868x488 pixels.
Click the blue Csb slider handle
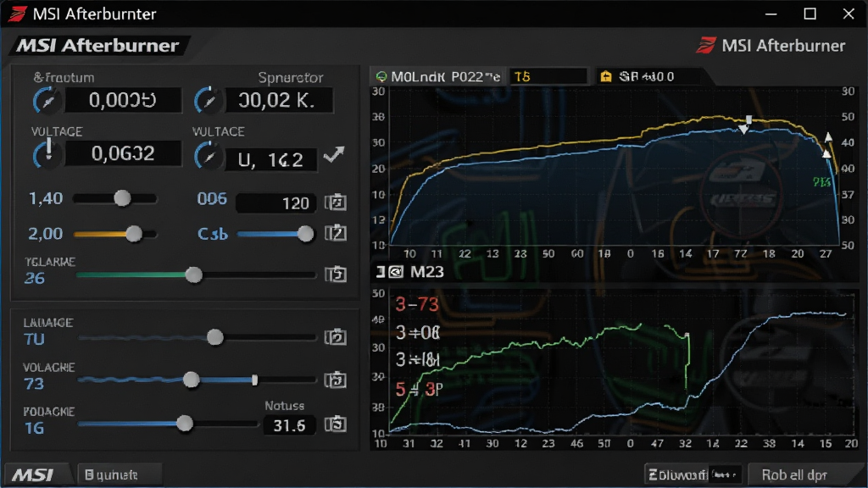pos(305,234)
